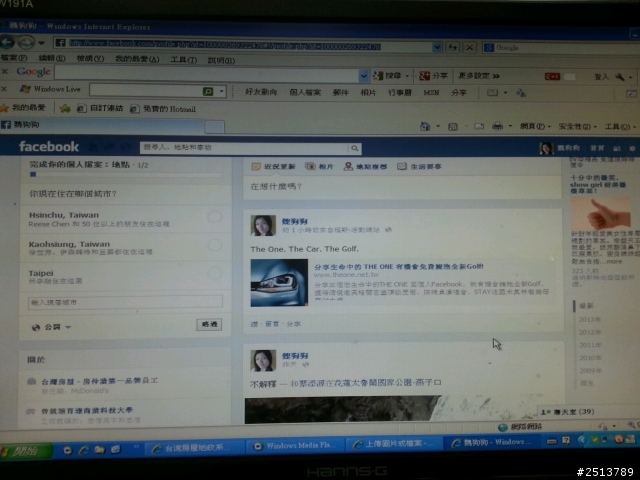Click the profile avatar in Facebook top bar
This screenshot has height=480, width=640.
[x=546, y=148]
